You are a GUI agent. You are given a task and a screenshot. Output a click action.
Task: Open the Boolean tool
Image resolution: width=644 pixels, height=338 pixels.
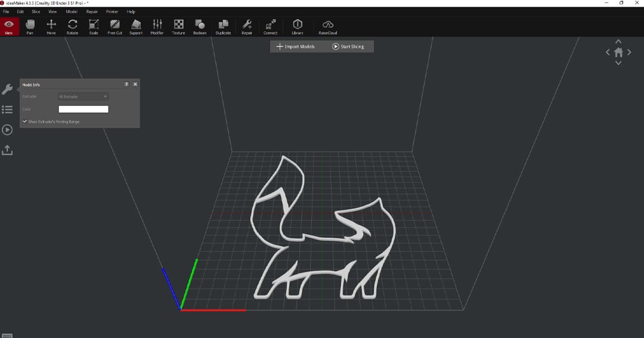click(200, 27)
